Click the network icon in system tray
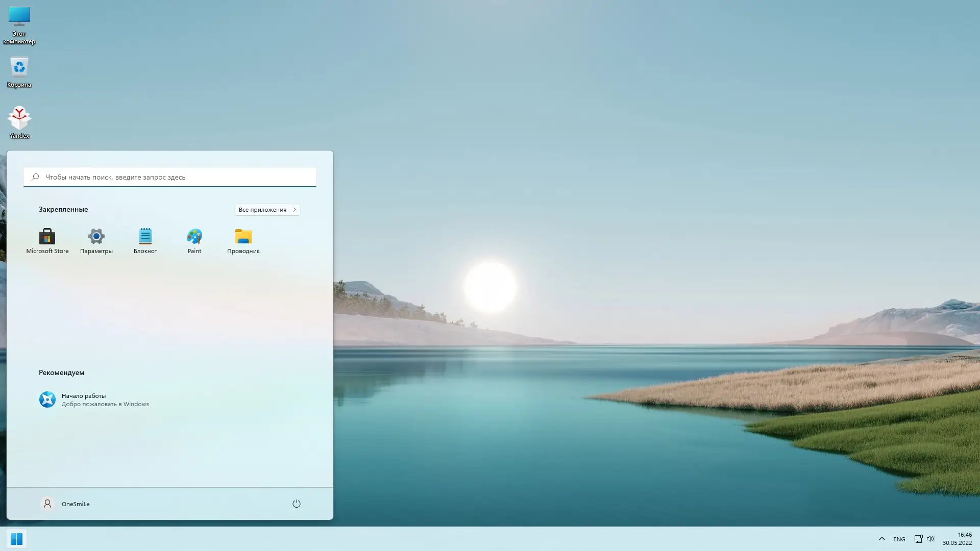The width and height of the screenshot is (980, 551). pos(918,539)
